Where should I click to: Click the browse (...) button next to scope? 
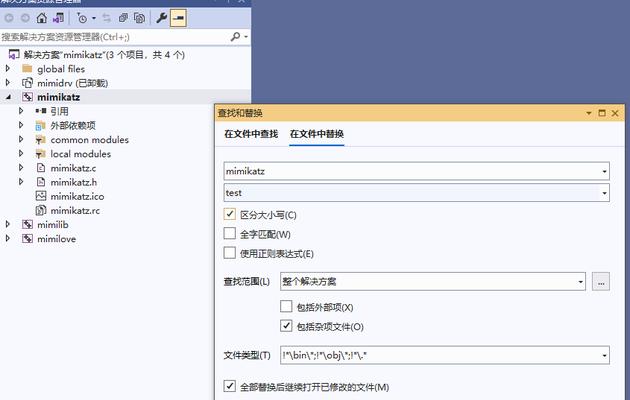601,282
